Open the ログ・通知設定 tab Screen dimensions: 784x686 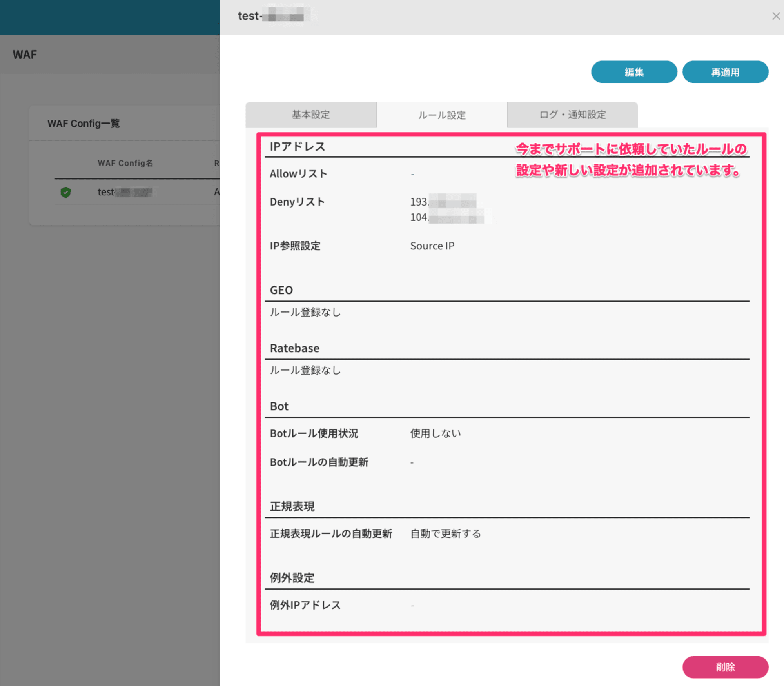[572, 115]
